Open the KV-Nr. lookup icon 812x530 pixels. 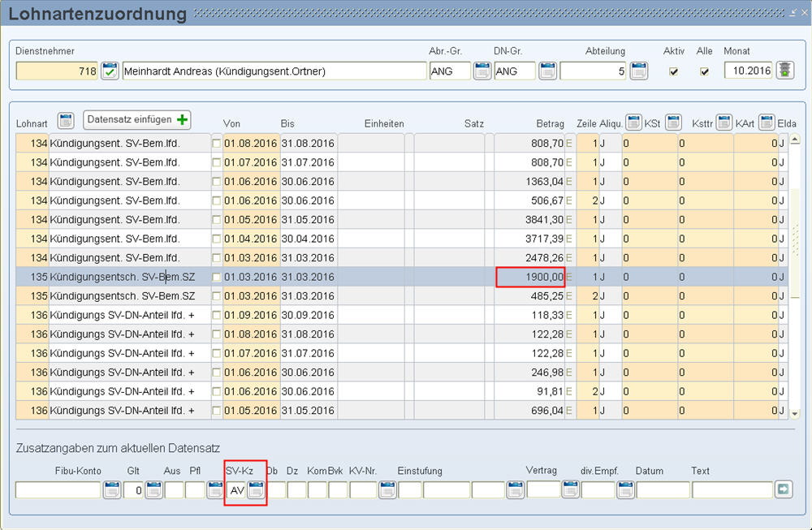click(x=387, y=489)
